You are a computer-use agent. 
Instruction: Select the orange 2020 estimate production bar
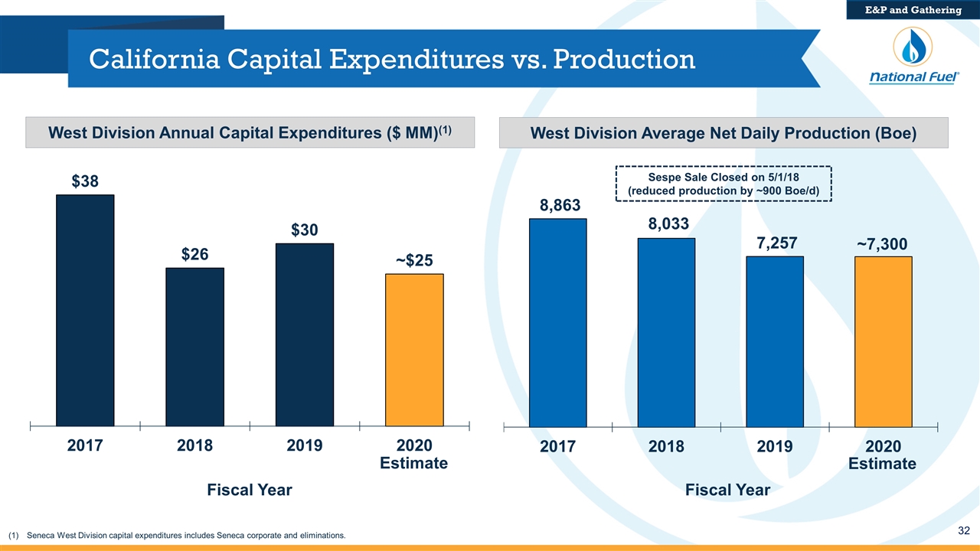pyautogui.click(x=884, y=341)
